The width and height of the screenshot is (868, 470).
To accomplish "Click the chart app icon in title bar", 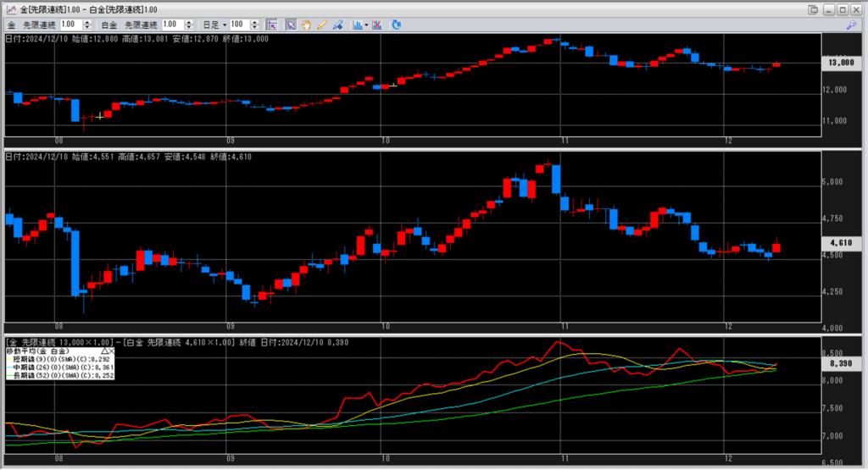I will click(10, 9).
